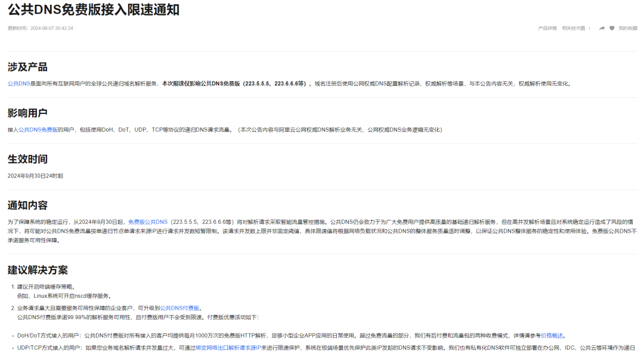Click the update time 2024-08-07 20:42:24
The width and height of the screenshot is (644, 352).
tap(52, 29)
